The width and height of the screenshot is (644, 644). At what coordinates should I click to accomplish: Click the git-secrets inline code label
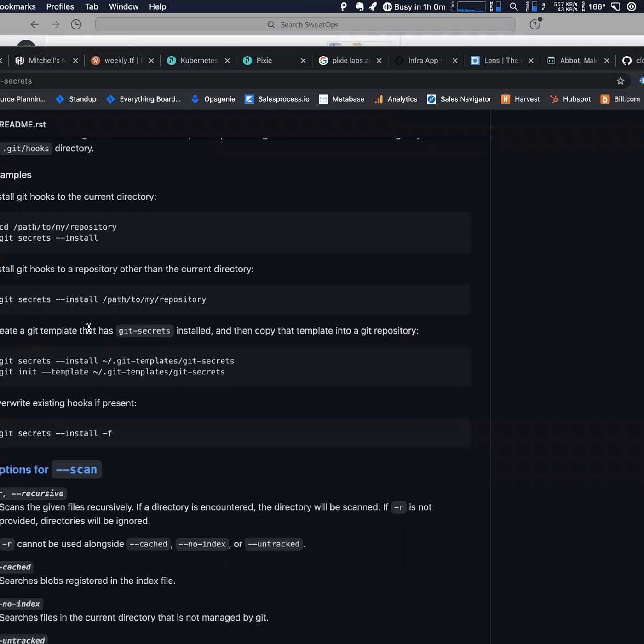144,331
